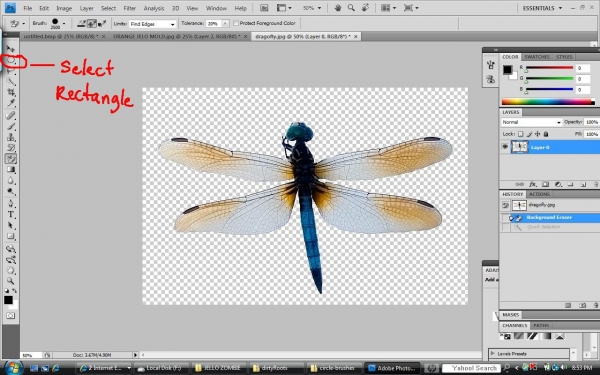
Task: Enable Protect Foreground Color checkbox
Action: [x=236, y=23]
